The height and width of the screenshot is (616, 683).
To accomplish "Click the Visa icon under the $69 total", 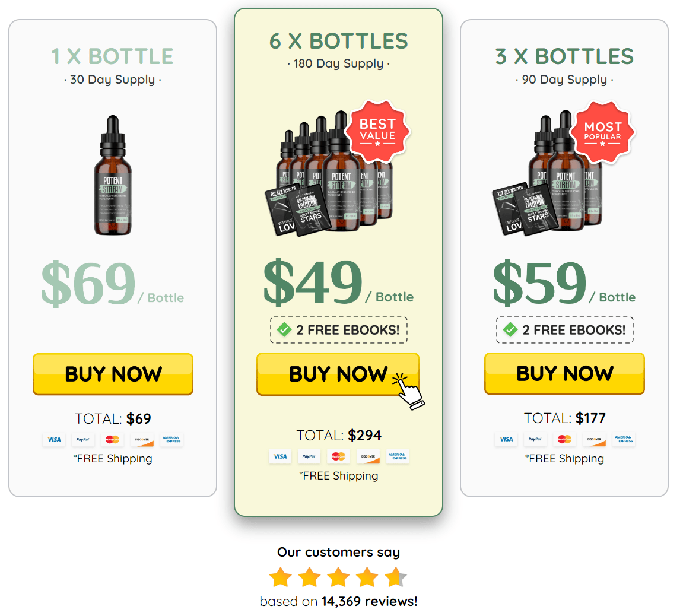I will tap(54, 440).
